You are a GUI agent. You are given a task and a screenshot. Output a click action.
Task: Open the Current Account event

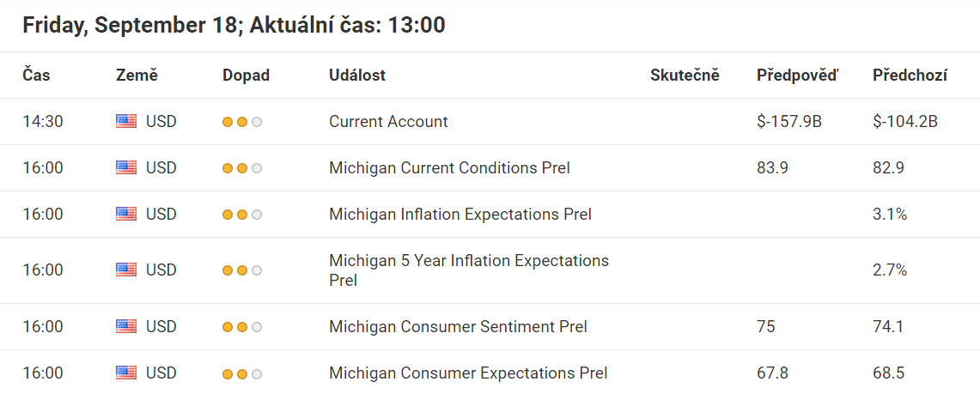388,122
